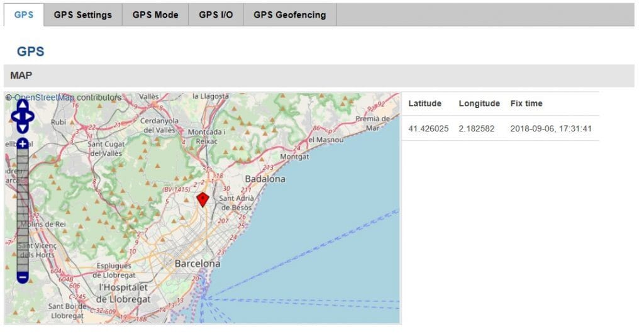Open the GPS Geofencing tab
644x334 pixels.
pos(290,14)
